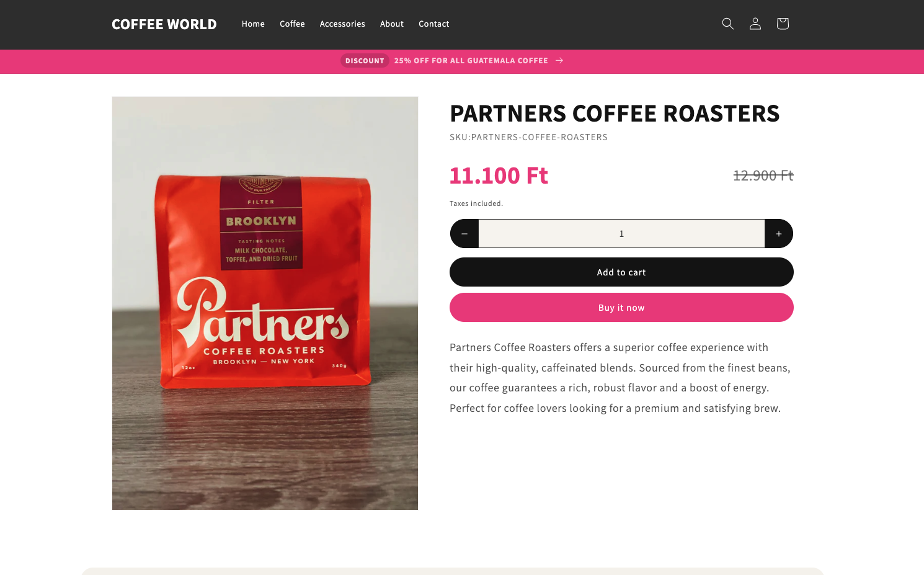Navigate to the About page
The width and height of the screenshot is (924, 575).
(392, 24)
